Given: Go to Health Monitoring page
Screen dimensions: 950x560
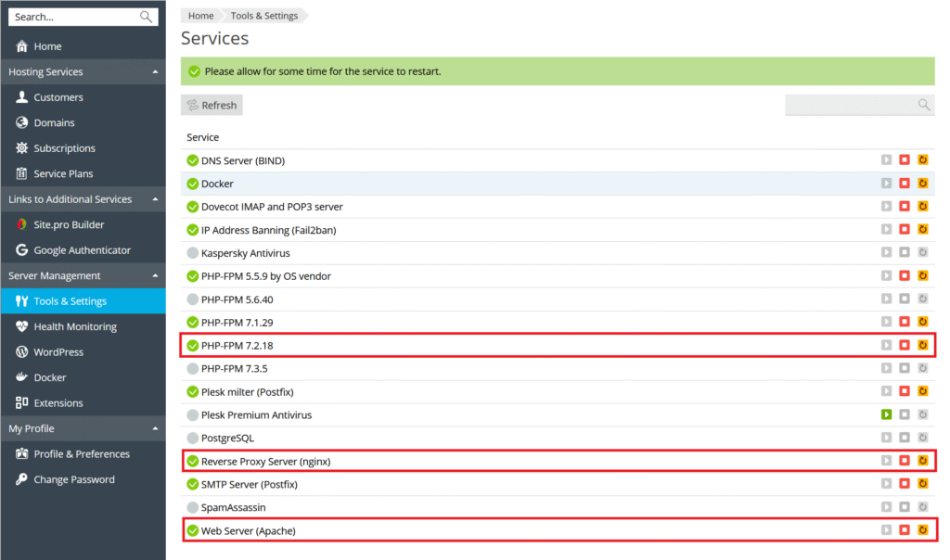Looking at the screenshot, I should pyautogui.click(x=75, y=326).
